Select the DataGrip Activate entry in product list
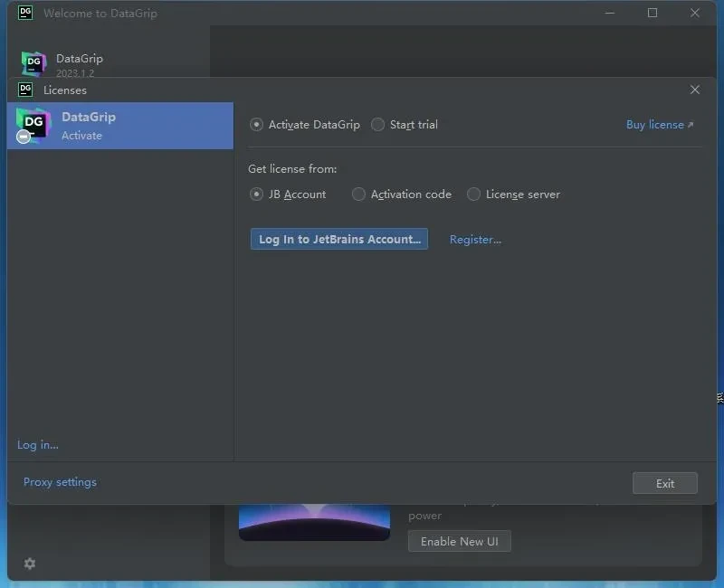Viewport: 724px width, 588px height. (x=119, y=126)
